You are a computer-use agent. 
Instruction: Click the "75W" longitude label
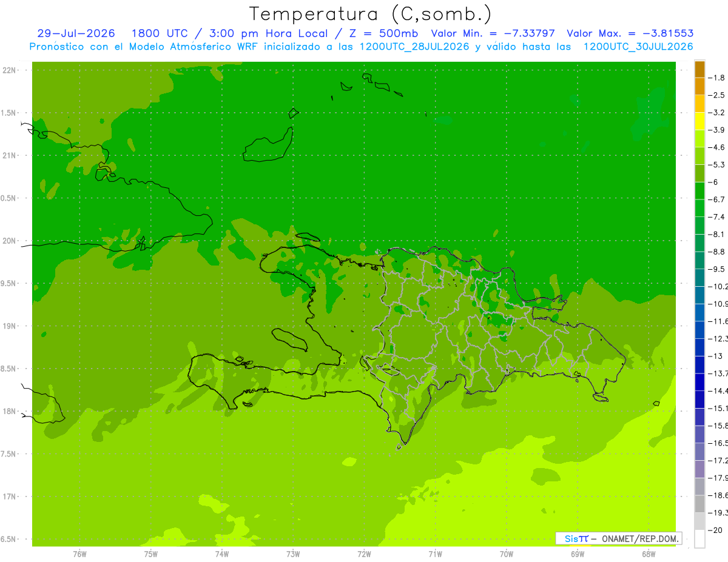click(x=151, y=554)
